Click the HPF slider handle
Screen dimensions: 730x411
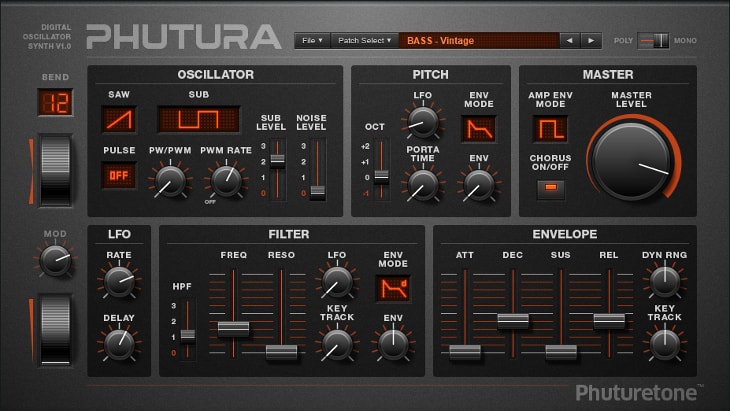coord(188,335)
